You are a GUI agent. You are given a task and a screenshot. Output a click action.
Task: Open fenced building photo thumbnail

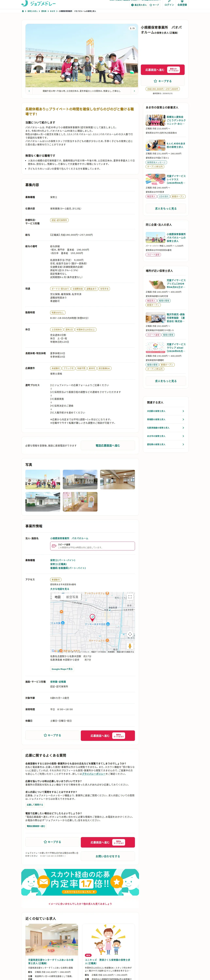coord(43,502)
